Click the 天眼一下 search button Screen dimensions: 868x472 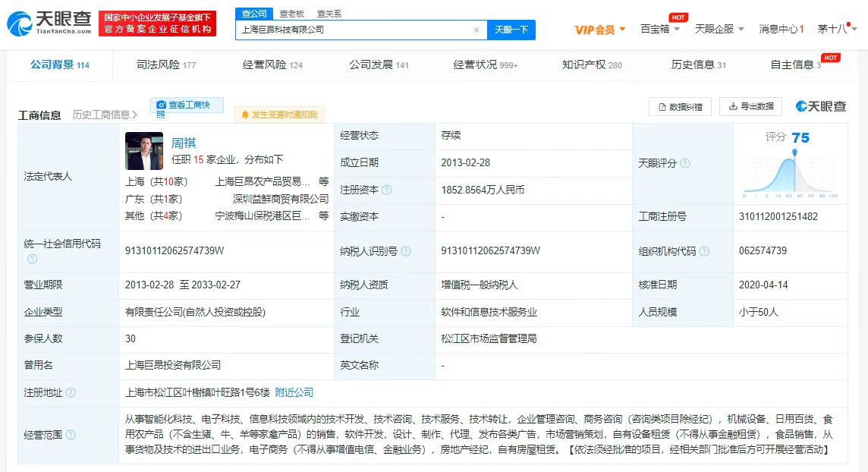[x=511, y=30]
